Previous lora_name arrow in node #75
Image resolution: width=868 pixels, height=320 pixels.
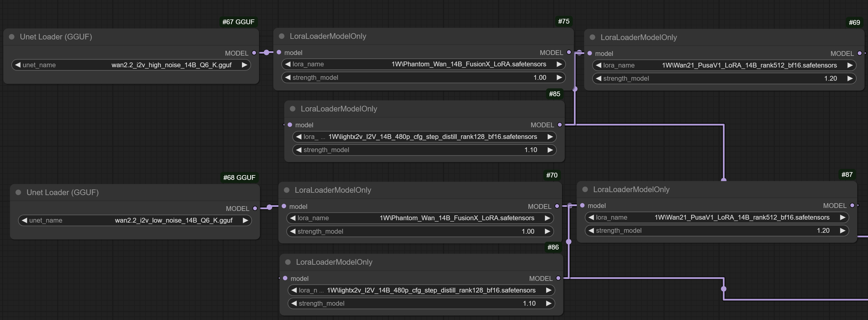[288, 64]
